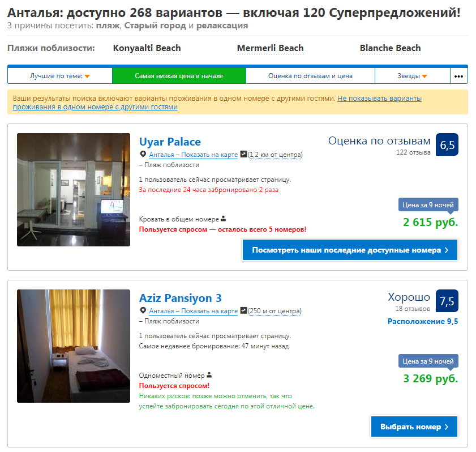Click the 'Выбрать номер' button
Image resolution: width=476 pixels, height=452 pixels.
point(414,427)
